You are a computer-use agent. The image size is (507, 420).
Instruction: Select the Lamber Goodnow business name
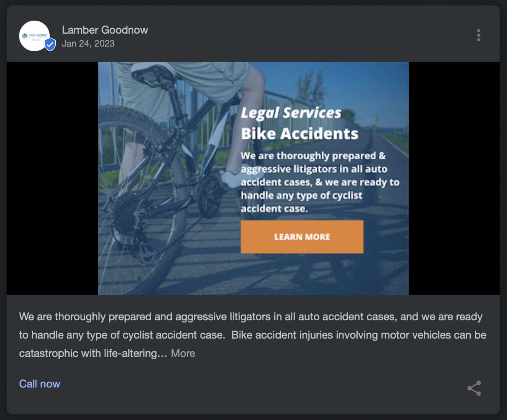pyautogui.click(x=105, y=30)
